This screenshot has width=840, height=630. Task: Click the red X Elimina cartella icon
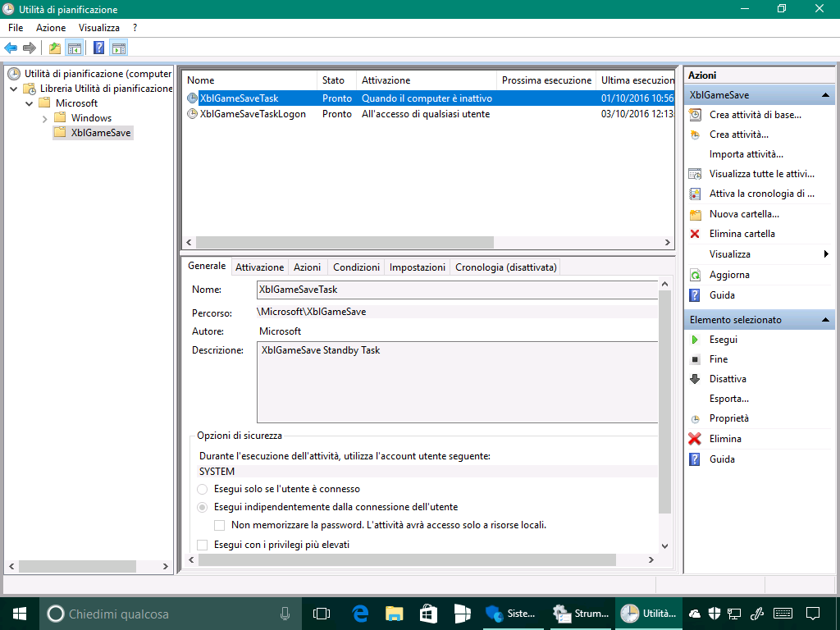[695, 234]
